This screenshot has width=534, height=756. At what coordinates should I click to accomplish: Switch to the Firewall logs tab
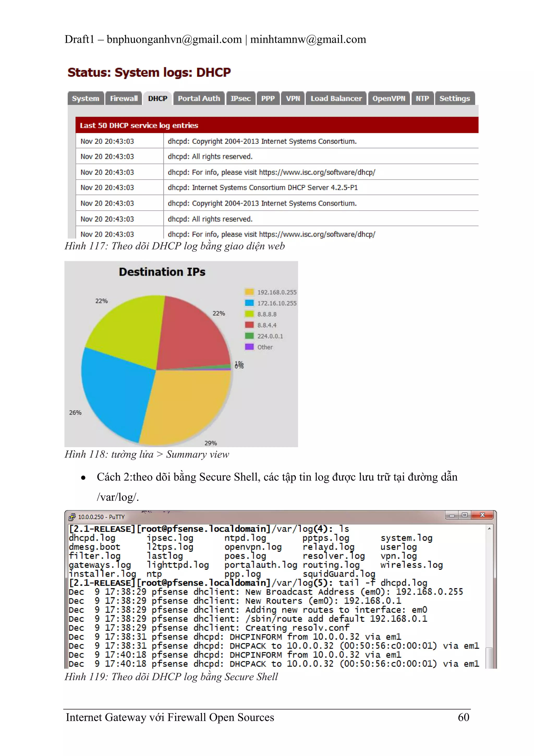click(124, 98)
